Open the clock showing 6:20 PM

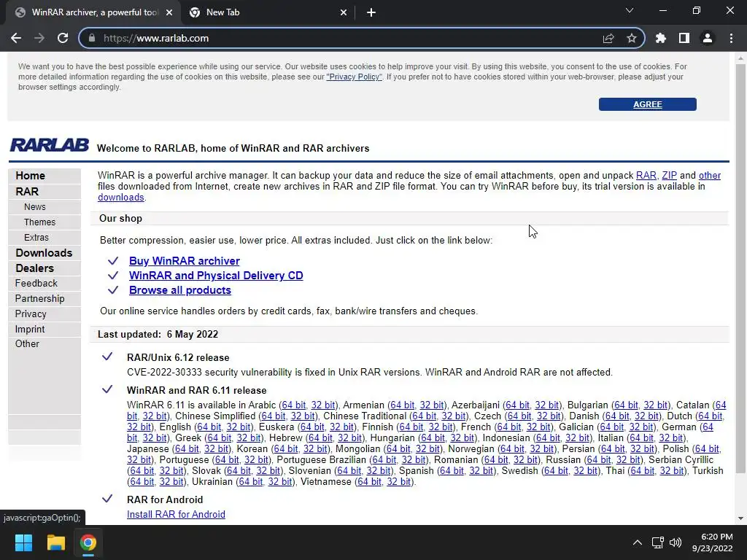712,542
